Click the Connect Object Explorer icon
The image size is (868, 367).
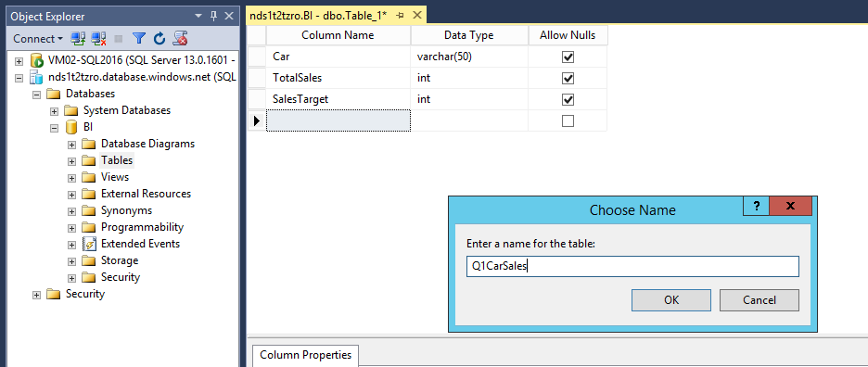[x=78, y=38]
